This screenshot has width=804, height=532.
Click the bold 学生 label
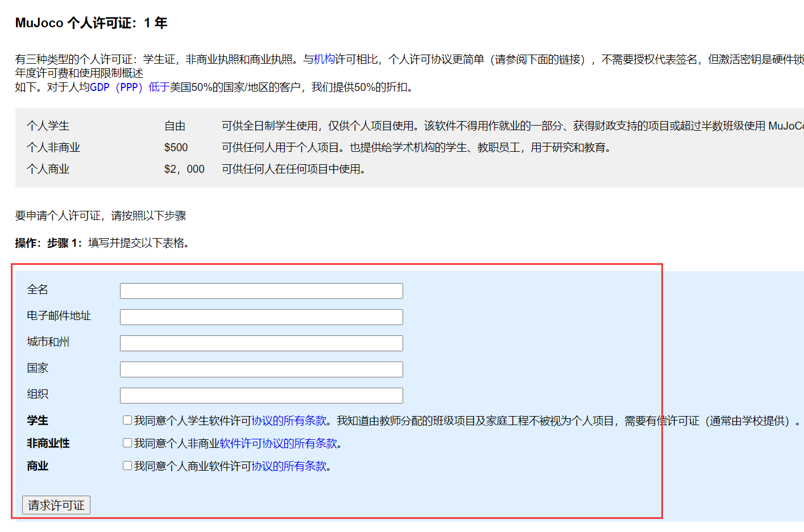pos(38,421)
